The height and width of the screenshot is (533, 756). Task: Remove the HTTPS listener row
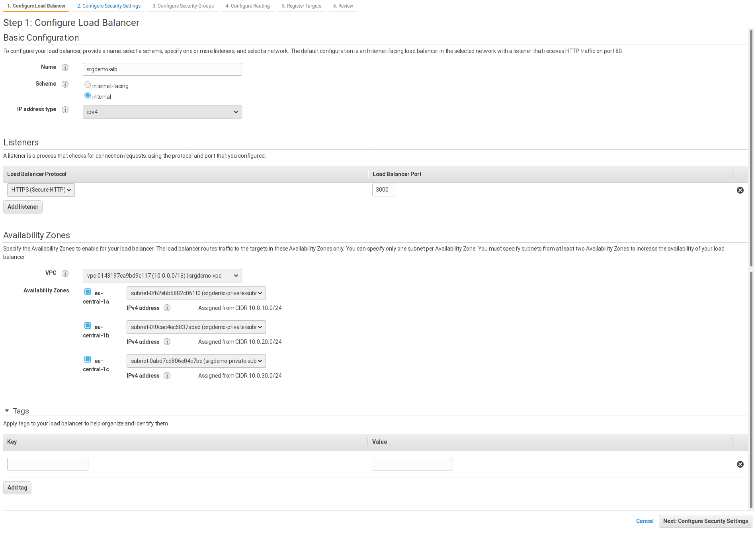coord(740,190)
